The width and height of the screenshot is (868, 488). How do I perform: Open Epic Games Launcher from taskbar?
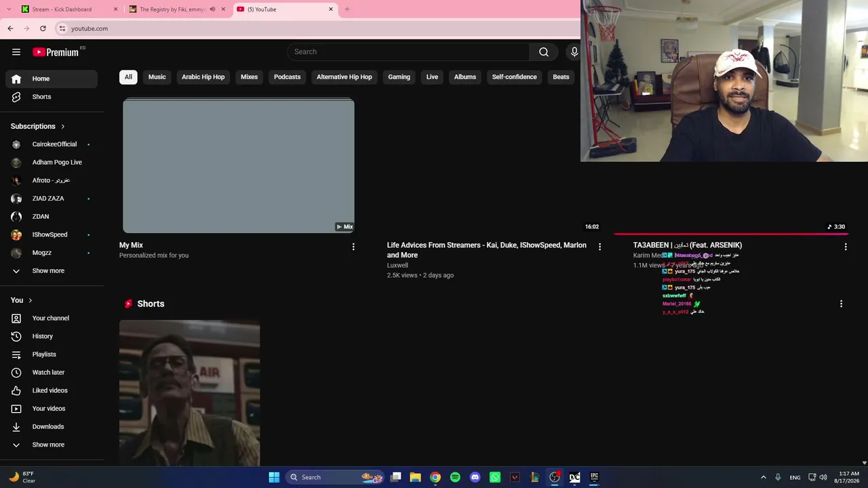click(594, 477)
